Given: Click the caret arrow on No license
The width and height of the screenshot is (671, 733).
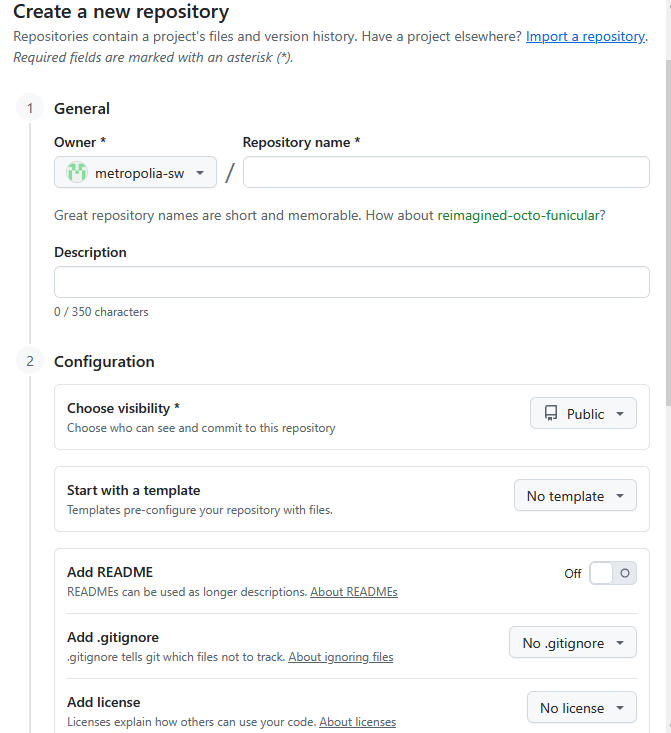Looking at the screenshot, I should coord(621,708).
